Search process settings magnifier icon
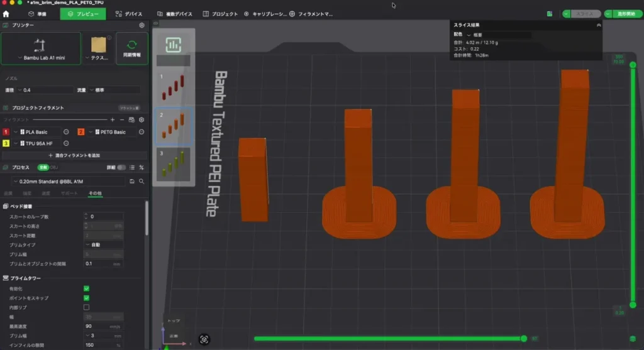644x350 pixels. click(142, 182)
